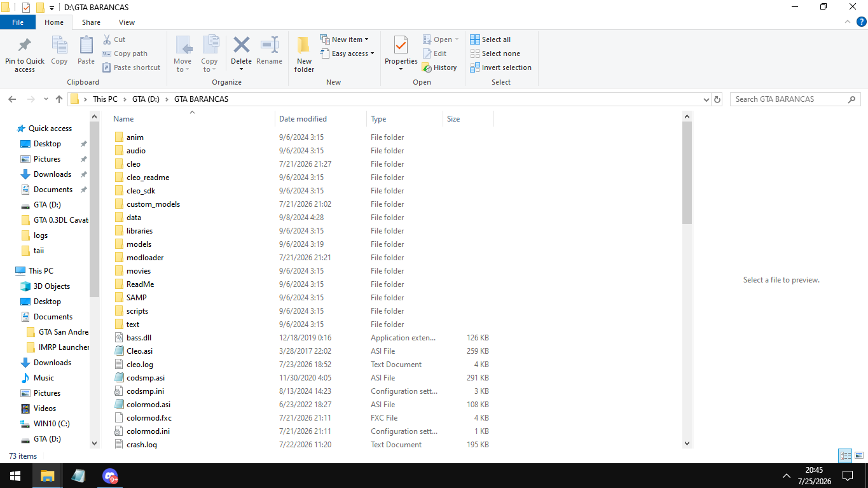Click Select all button
868x488 pixels.
[x=490, y=39]
